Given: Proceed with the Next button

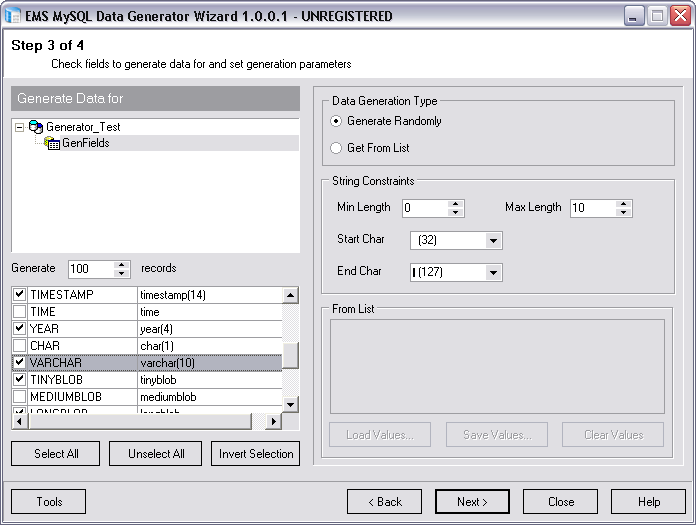Looking at the screenshot, I should pyautogui.click(x=472, y=502).
